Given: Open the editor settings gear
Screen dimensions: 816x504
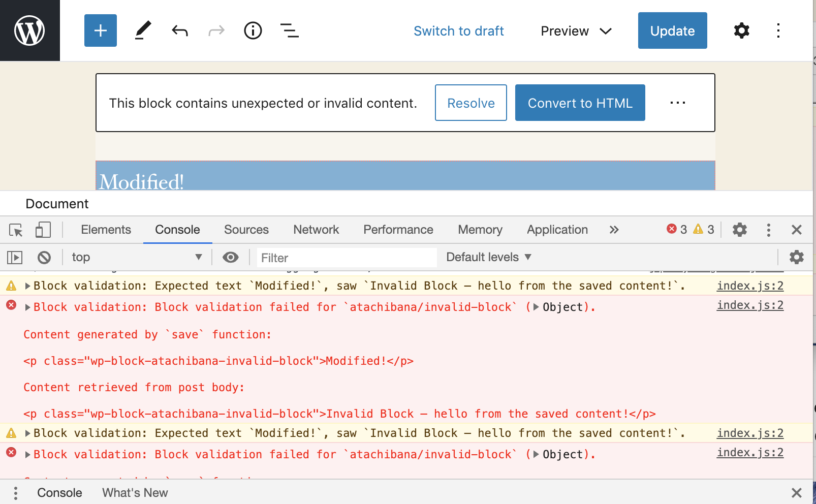Looking at the screenshot, I should [x=741, y=30].
